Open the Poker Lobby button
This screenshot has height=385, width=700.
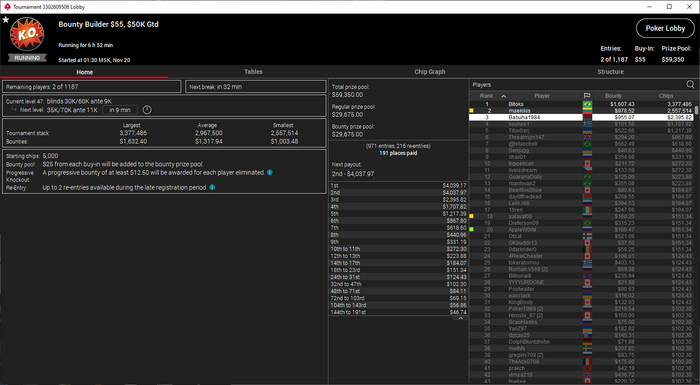click(665, 28)
